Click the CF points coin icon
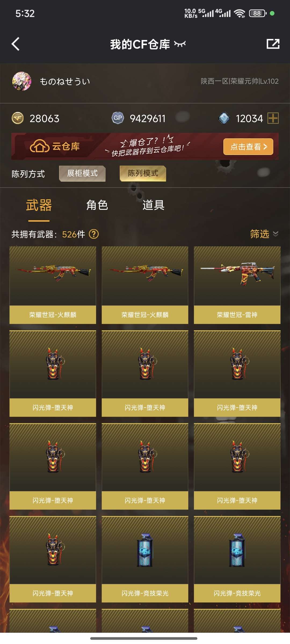Viewport: 290px width, 644px height. [x=18, y=118]
